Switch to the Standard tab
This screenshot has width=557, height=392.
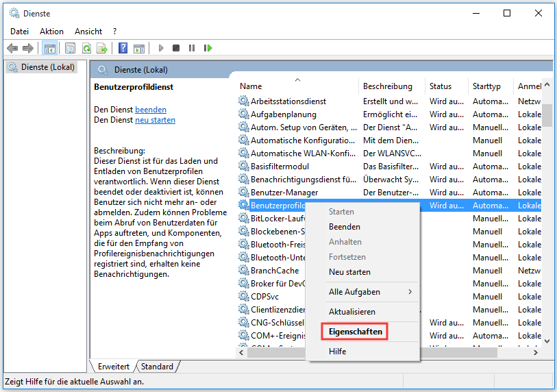pyautogui.click(x=157, y=367)
